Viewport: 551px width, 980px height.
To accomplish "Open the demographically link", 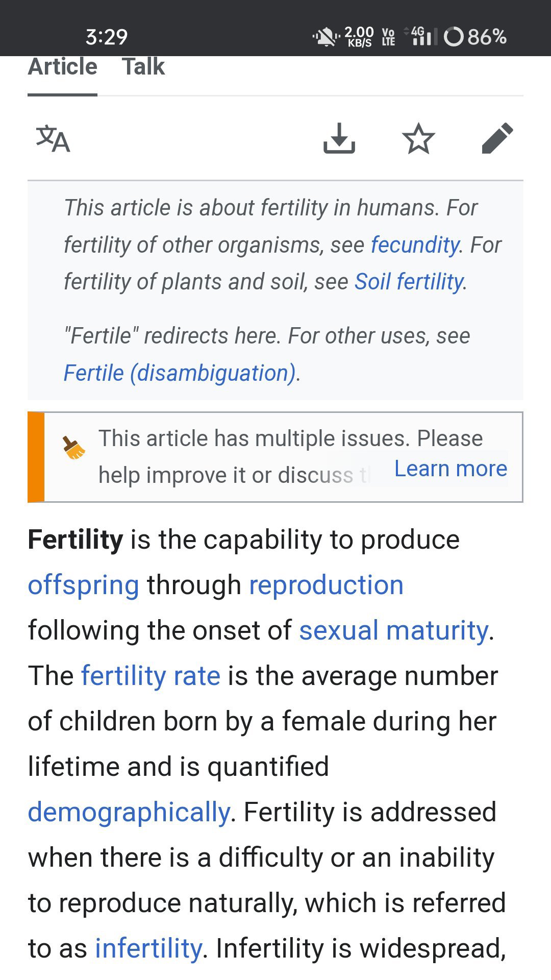I will (x=129, y=812).
